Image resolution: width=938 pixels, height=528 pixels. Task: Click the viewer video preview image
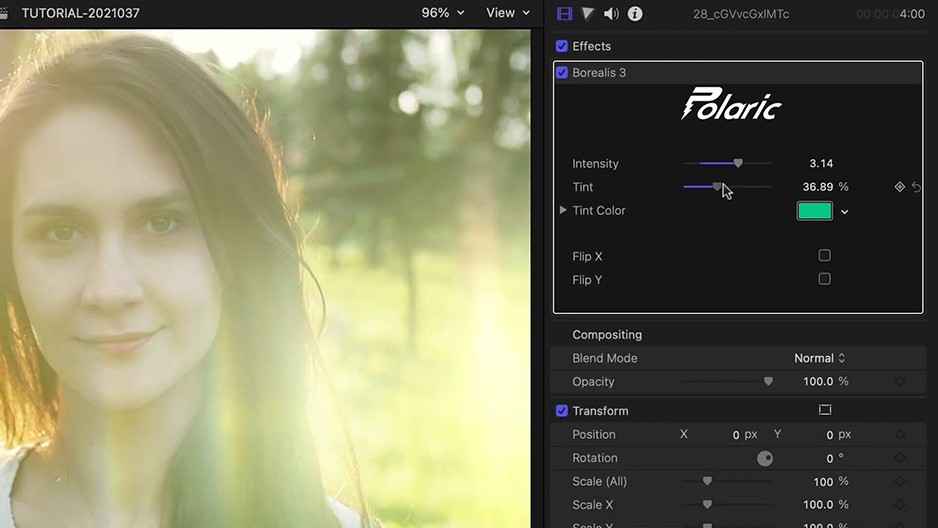click(x=265, y=279)
